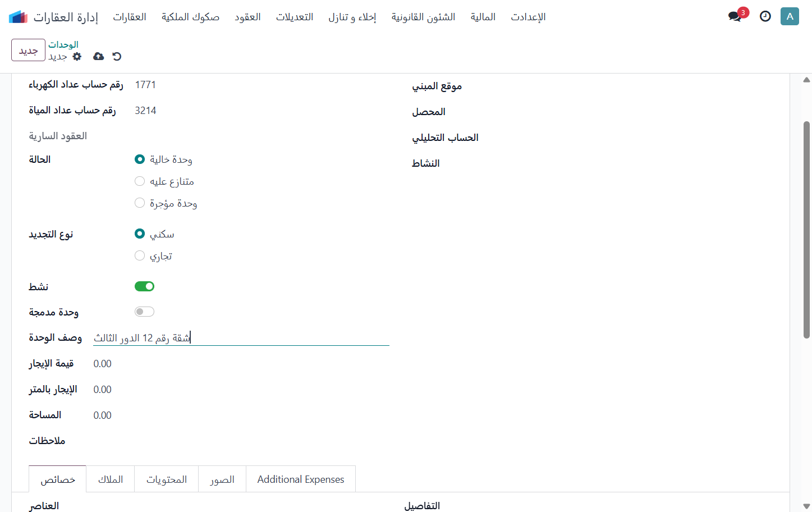This screenshot has width=812, height=512.
Task: Click the الإيجار بالمتر value 0.00
Action: pyautogui.click(x=103, y=390)
